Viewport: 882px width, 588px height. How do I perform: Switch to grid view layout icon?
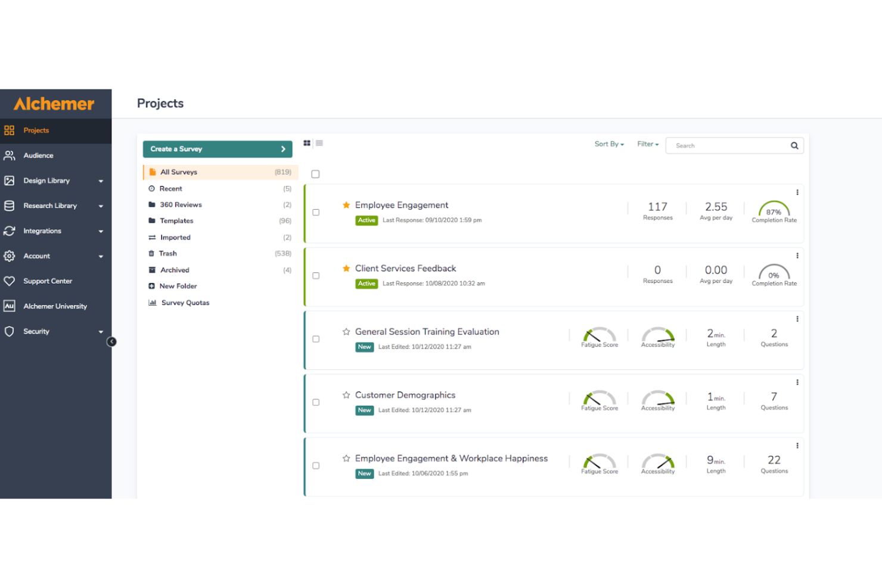[307, 143]
